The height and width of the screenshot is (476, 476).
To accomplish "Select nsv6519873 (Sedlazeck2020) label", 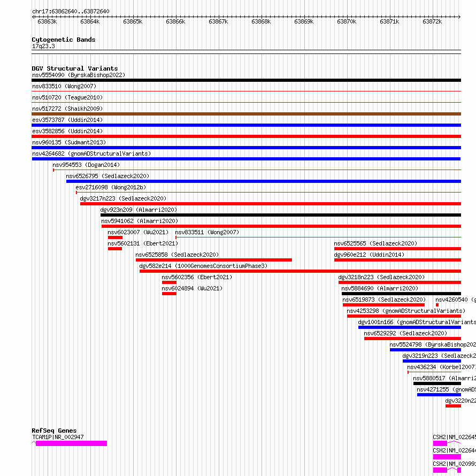I will coord(384,300).
